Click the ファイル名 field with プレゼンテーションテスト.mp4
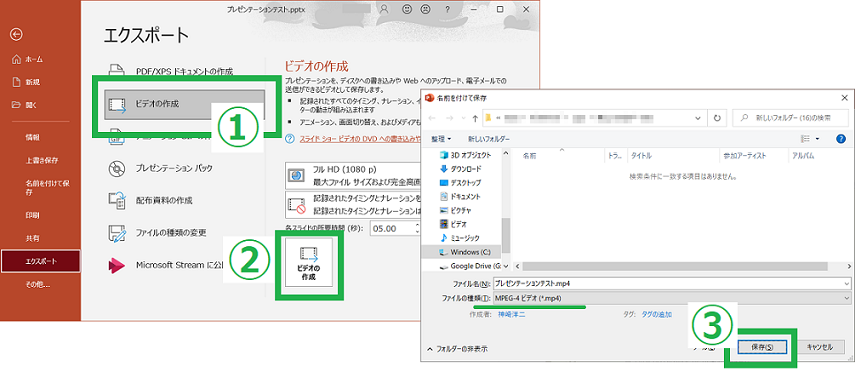The width and height of the screenshot is (861, 372). pos(671,284)
